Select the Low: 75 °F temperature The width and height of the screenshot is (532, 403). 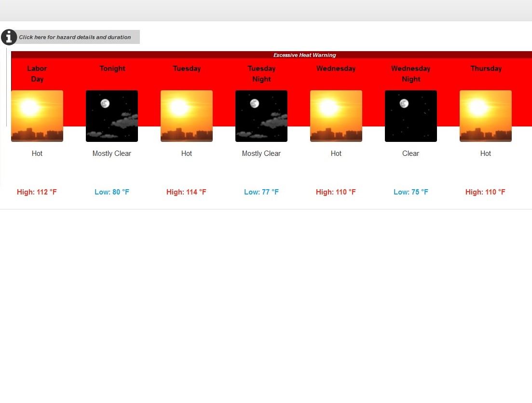411,192
